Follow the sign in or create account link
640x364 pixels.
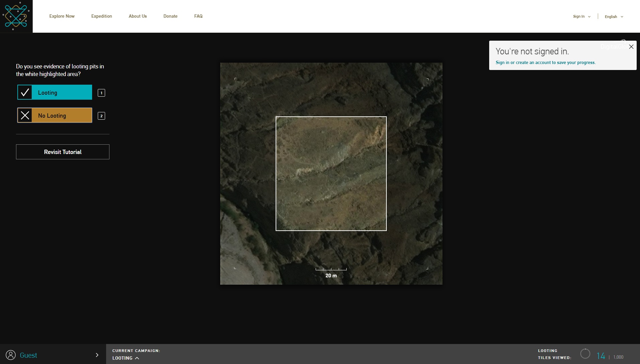[545, 62]
